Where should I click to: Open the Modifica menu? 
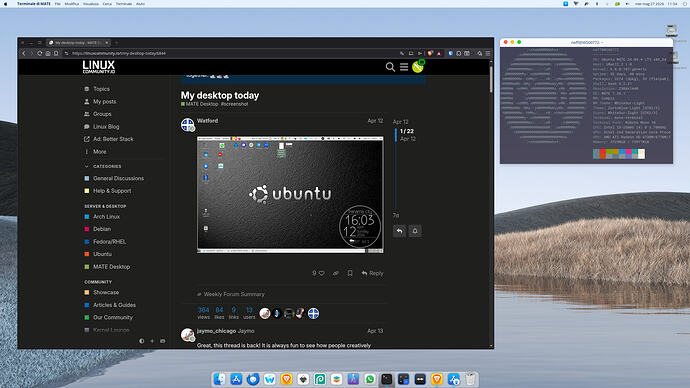tap(72, 4)
